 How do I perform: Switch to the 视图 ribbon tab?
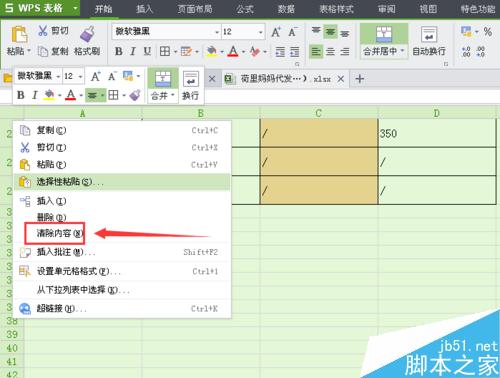[428, 9]
